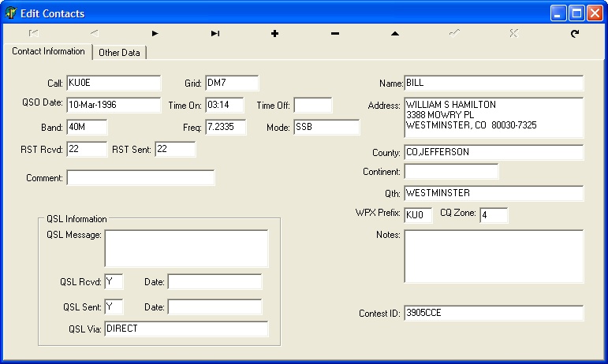Screen dimensions: 608x364
Task: Refresh the contact data
Action: [x=575, y=34]
